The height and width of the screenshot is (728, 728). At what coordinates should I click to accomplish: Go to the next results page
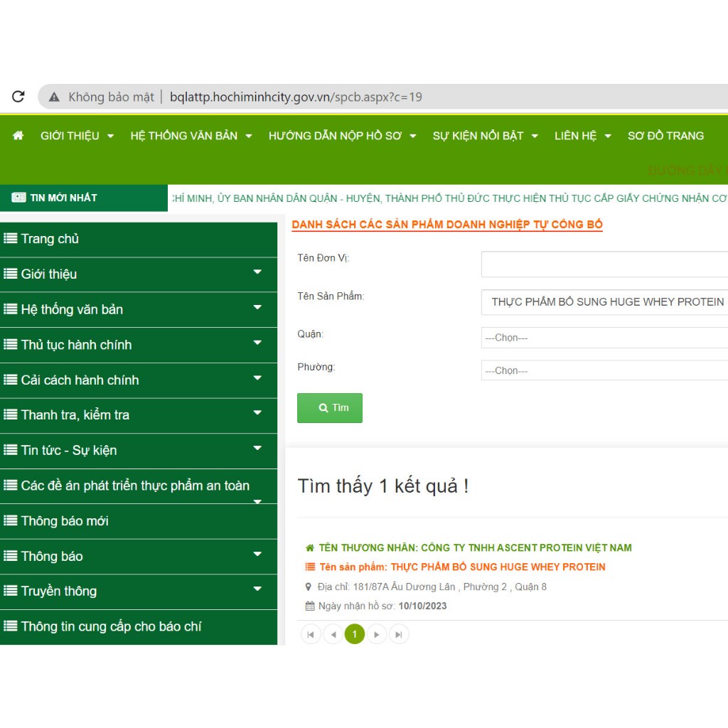pos(377,634)
